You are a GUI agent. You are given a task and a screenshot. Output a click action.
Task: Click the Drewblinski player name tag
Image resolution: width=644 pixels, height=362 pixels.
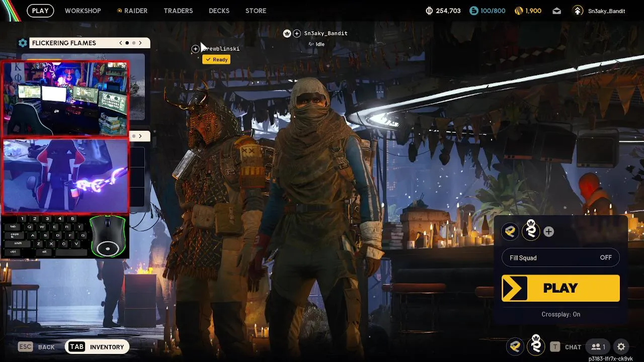220,49
